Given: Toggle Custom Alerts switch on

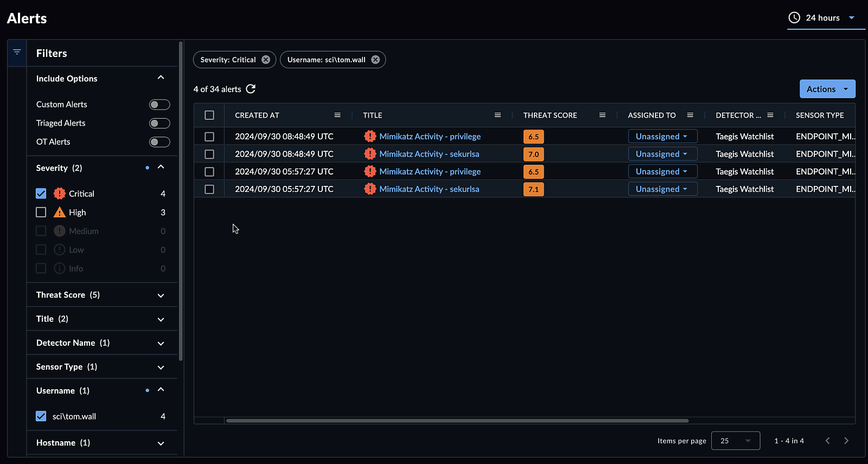Looking at the screenshot, I should tap(159, 105).
